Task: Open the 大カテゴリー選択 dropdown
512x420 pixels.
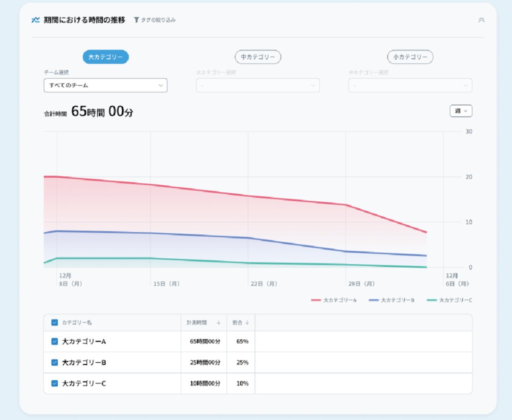Action: point(257,85)
